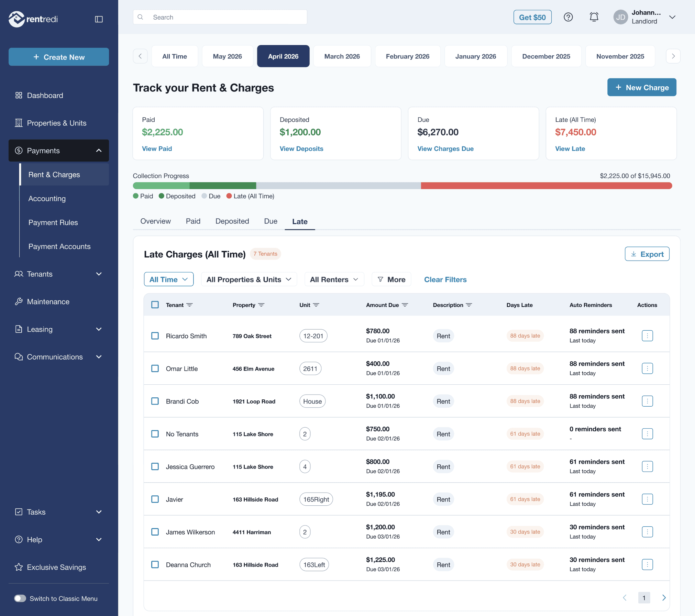Open the notifications bell

click(x=594, y=17)
